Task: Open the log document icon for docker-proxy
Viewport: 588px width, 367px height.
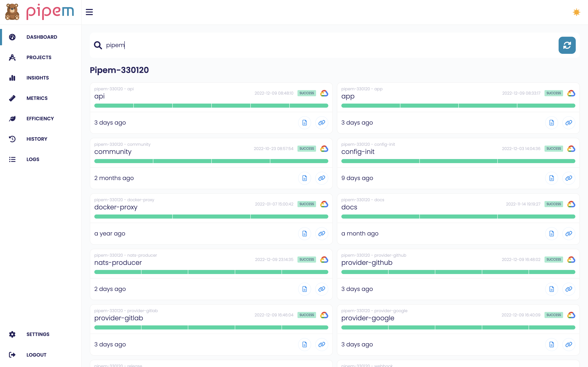Action: click(304, 233)
